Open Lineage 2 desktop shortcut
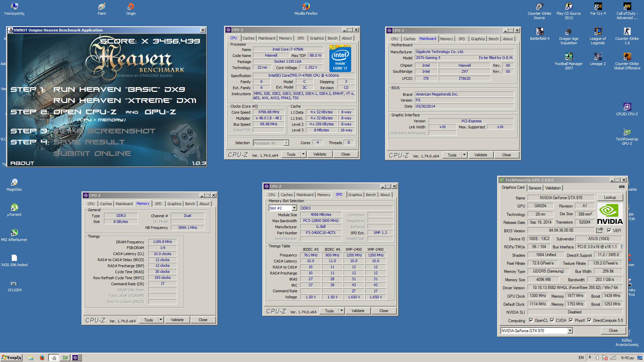 598,59
